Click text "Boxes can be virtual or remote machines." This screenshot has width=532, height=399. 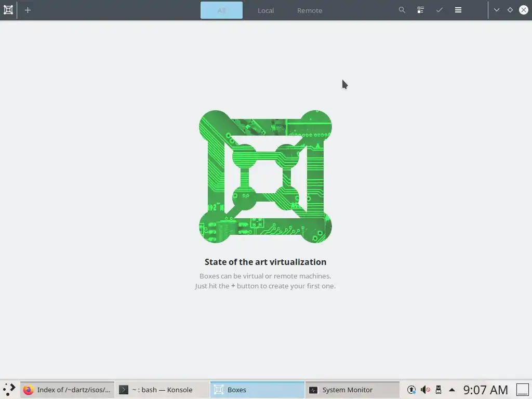pyautogui.click(x=265, y=276)
